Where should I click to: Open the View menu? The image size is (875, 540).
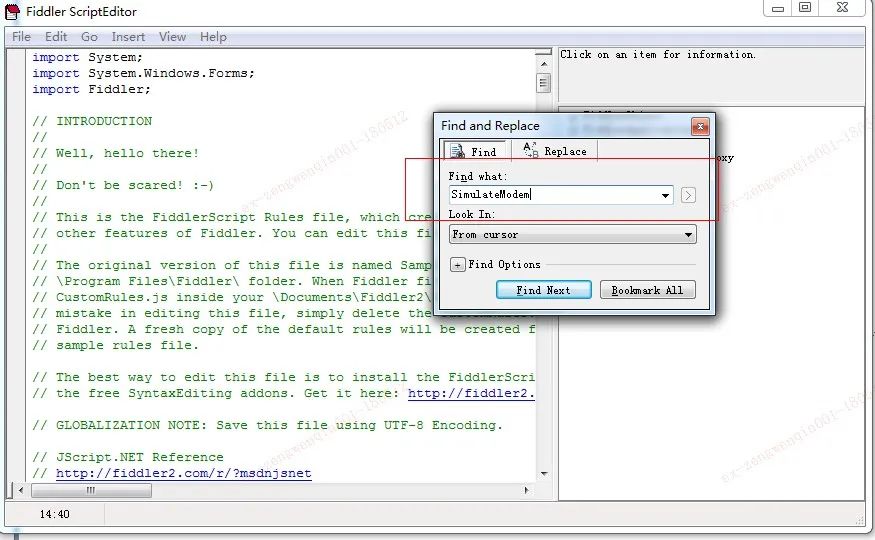coord(172,37)
